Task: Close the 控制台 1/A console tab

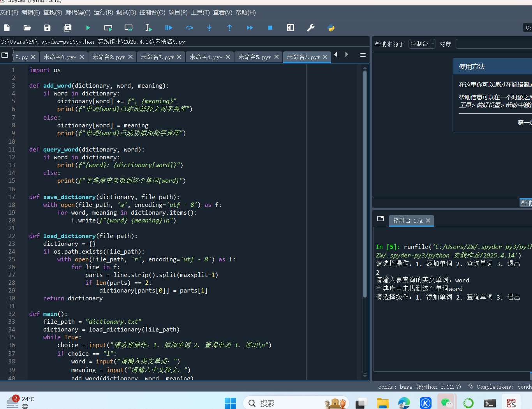Action: coord(428,220)
